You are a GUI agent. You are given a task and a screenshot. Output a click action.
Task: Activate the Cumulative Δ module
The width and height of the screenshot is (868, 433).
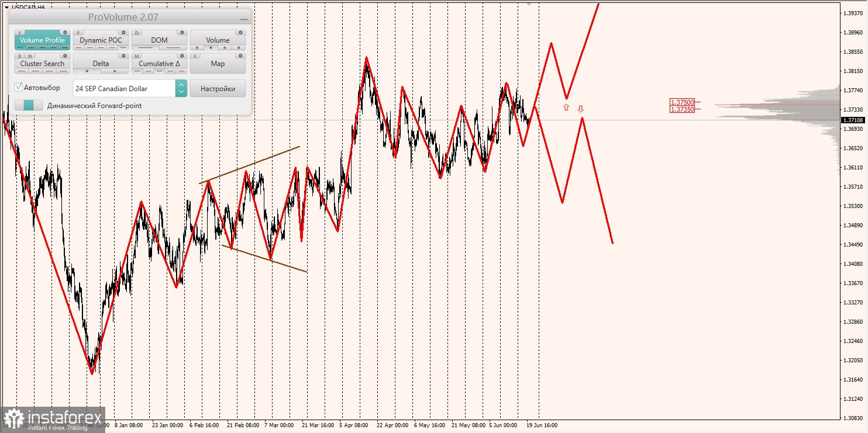coord(159,63)
